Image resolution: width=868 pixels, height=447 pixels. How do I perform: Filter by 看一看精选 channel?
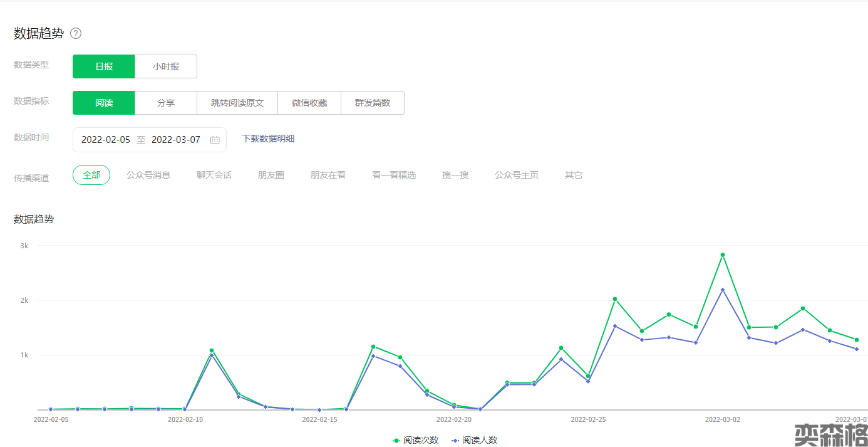pyautogui.click(x=394, y=175)
